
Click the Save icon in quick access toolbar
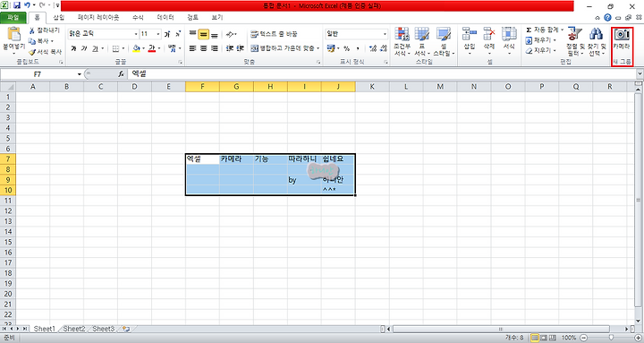(x=17, y=5)
